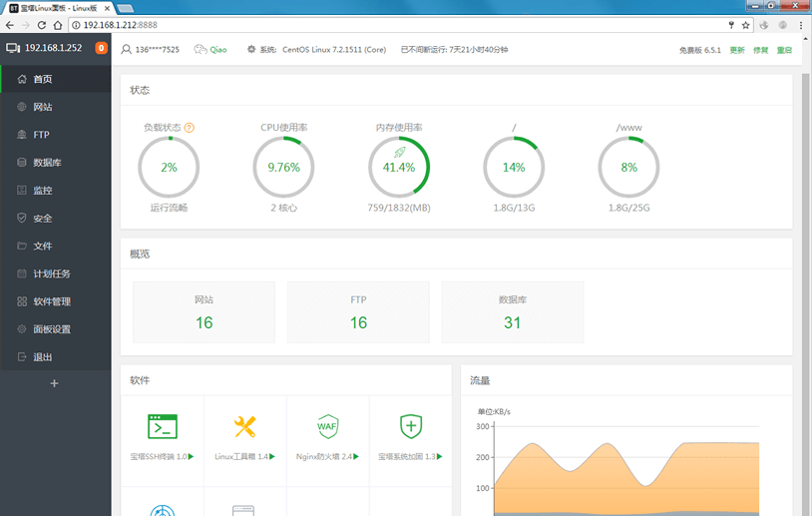
Task: Open the Nginx防火墙 WAF shield icon
Action: 327,426
